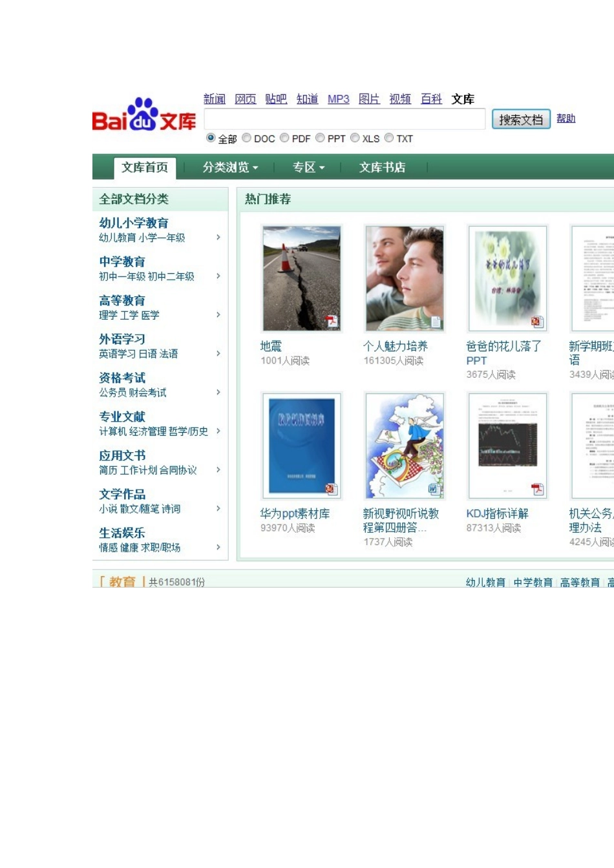Expand the 分类浏览 dropdown menu
This screenshot has width=614, height=868.
(x=229, y=167)
